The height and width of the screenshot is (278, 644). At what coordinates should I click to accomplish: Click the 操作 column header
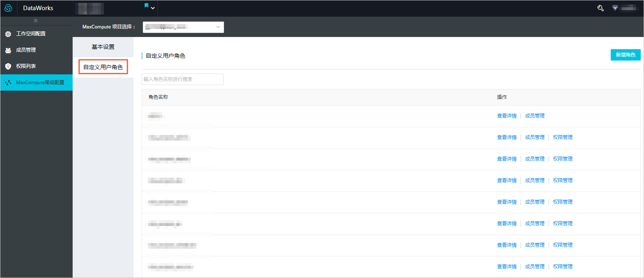[502, 97]
